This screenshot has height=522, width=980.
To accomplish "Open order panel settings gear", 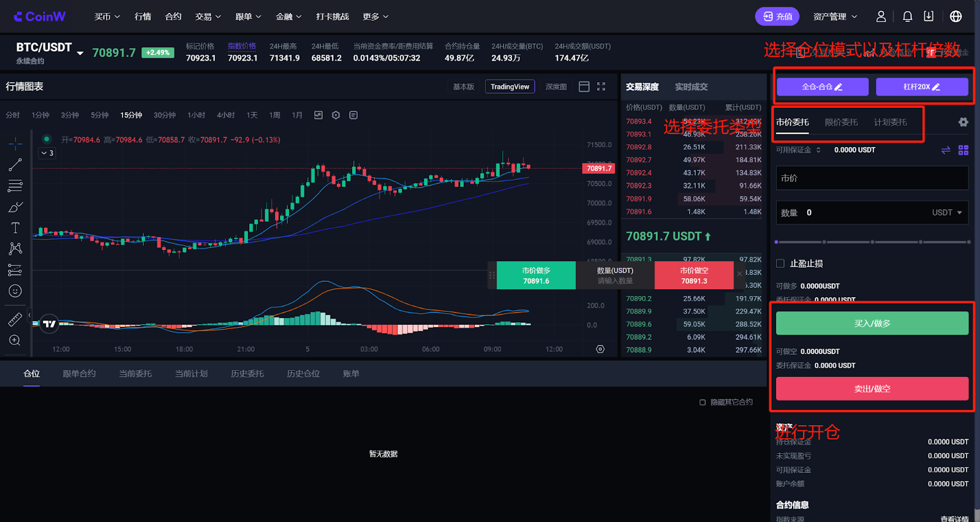I will [x=963, y=122].
